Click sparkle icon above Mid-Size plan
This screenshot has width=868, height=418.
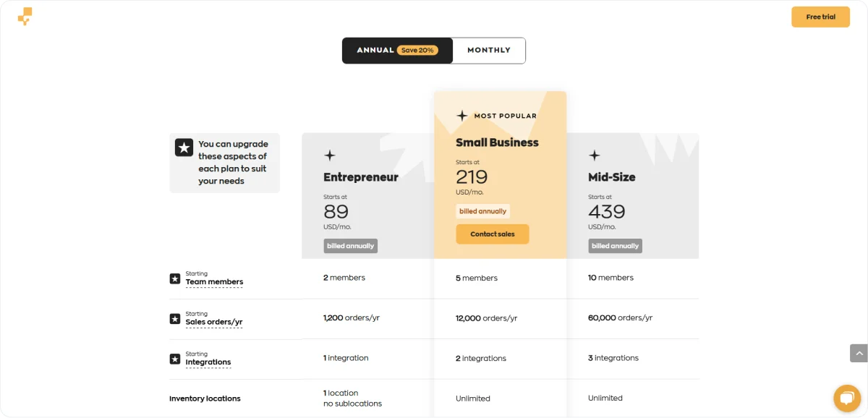click(x=595, y=155)
